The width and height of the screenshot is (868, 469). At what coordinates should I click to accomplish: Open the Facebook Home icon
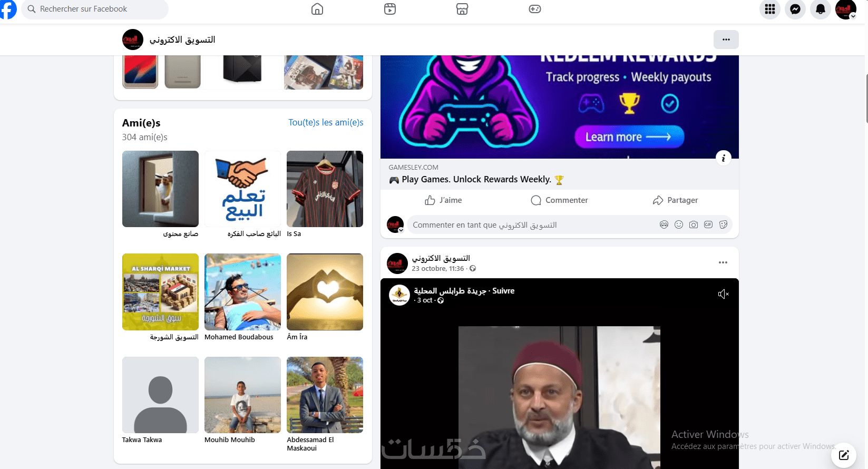coord(317,9)
